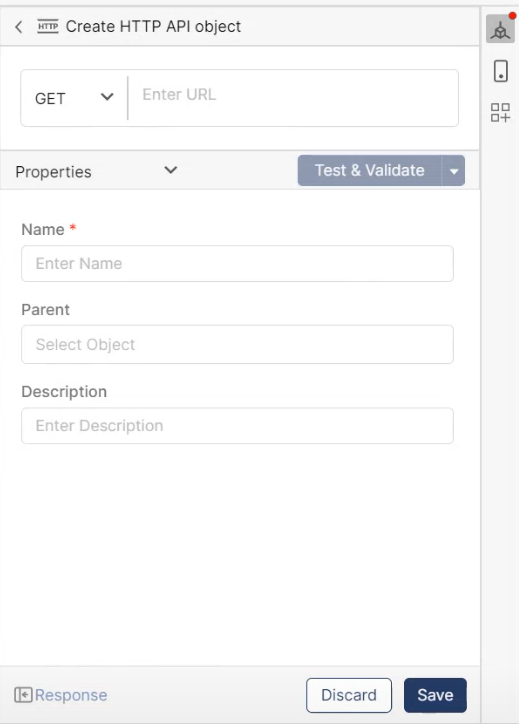Viewport: 519px width, 724px height.
Task: Click into the Enter Name field
Action: pos(237,264)
